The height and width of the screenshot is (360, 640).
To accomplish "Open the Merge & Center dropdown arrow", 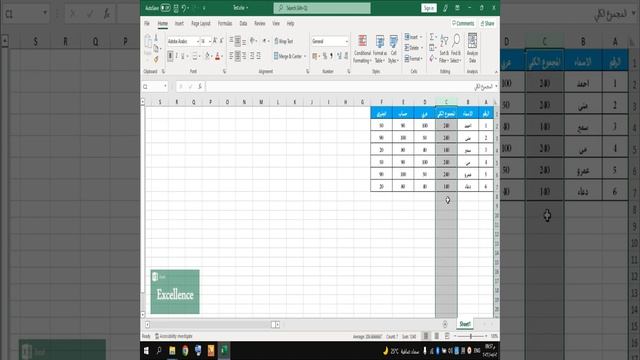I will (x=305, y=56).
